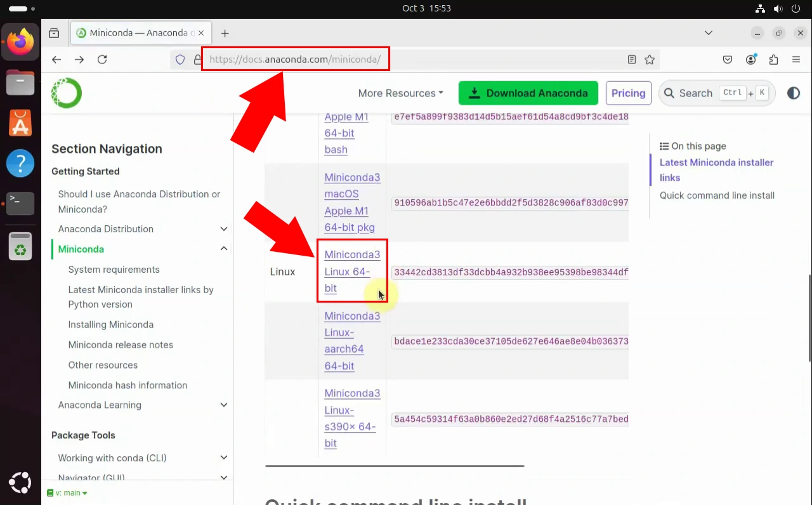
Task: Show applications with Ubuntu logo button
Action: (20, 482)
